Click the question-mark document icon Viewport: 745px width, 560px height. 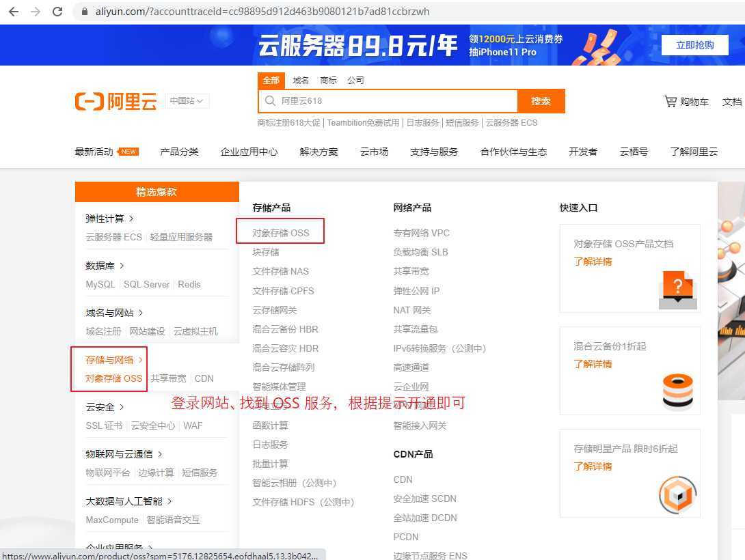[678, 290]
